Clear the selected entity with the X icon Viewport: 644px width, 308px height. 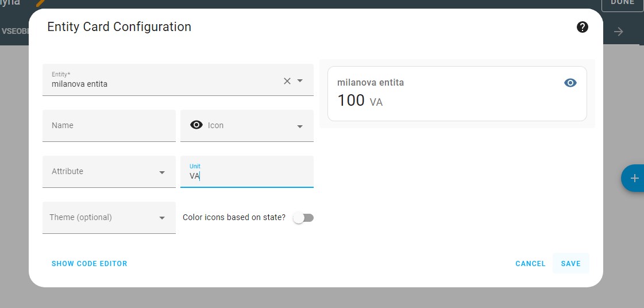point(287,81)
